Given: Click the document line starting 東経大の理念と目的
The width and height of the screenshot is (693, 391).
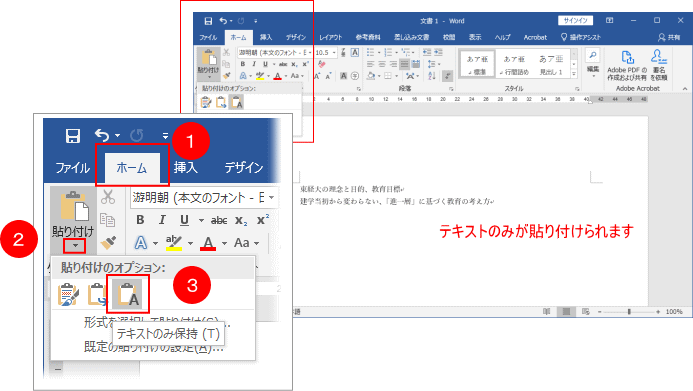Looking at the screenshot, I should coord(352,189).
